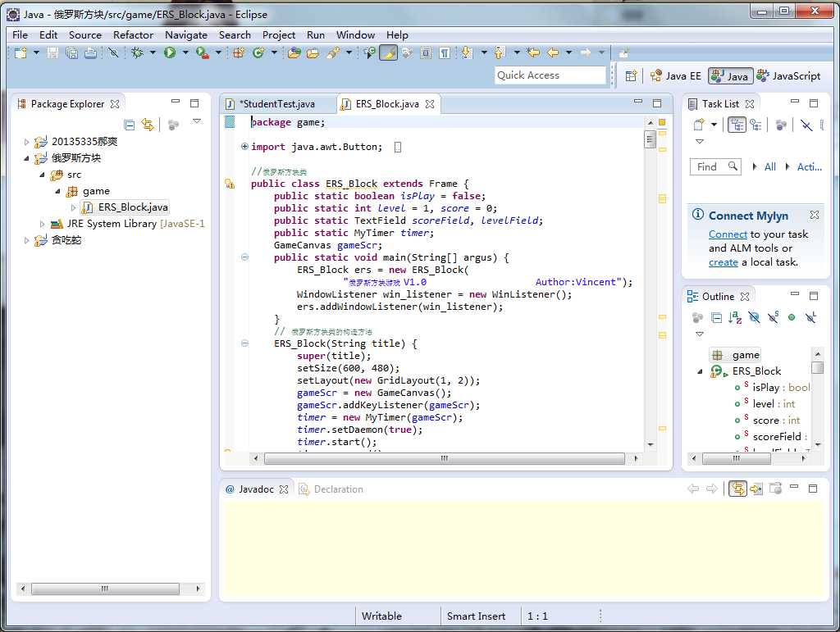Click the Connect link in Mylyn notice

click(x=728, y=234)
